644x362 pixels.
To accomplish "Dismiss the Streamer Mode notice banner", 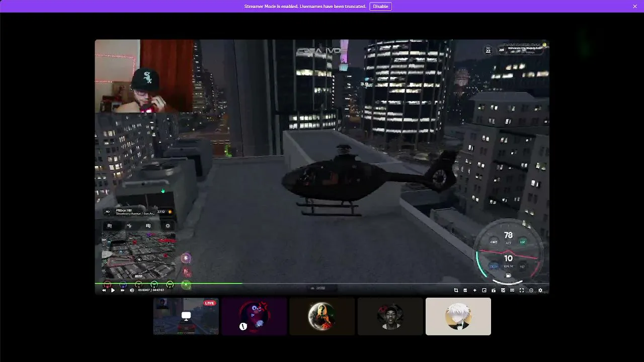I will click(x=635, y=7).
